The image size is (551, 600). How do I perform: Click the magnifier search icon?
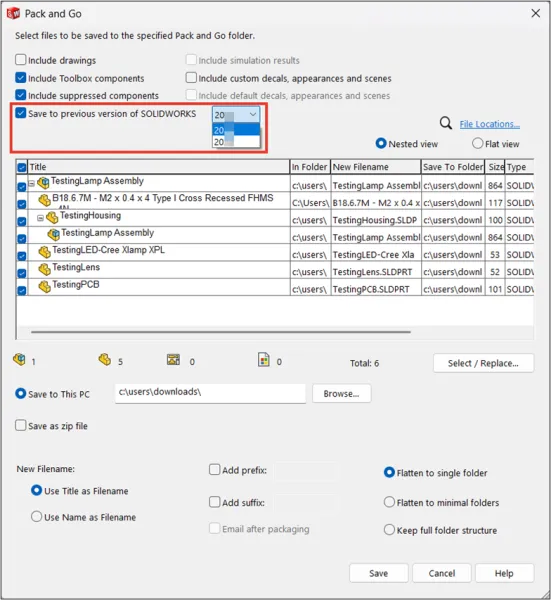click(445, 123)
